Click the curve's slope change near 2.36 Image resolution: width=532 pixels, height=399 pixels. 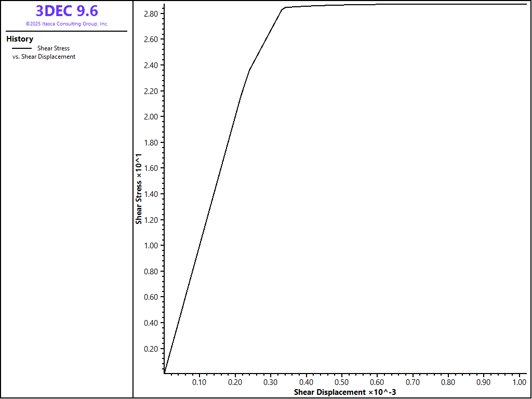tap(249, 70)
